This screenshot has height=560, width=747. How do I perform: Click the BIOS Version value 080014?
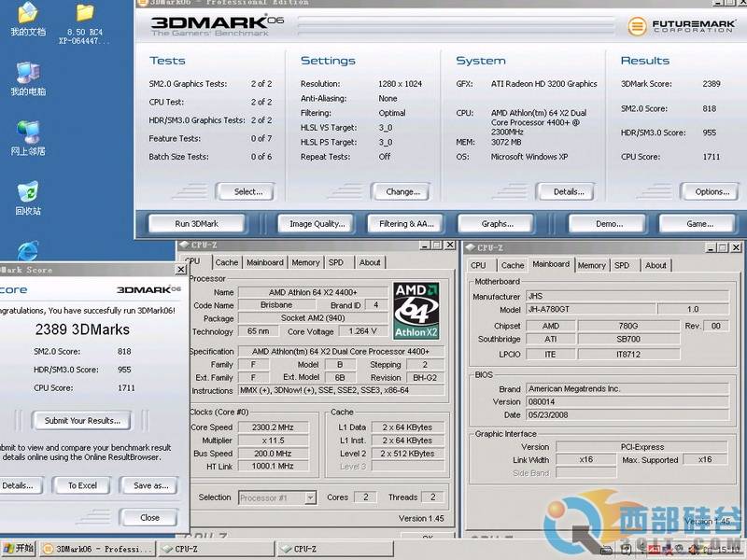pos(627,402)
